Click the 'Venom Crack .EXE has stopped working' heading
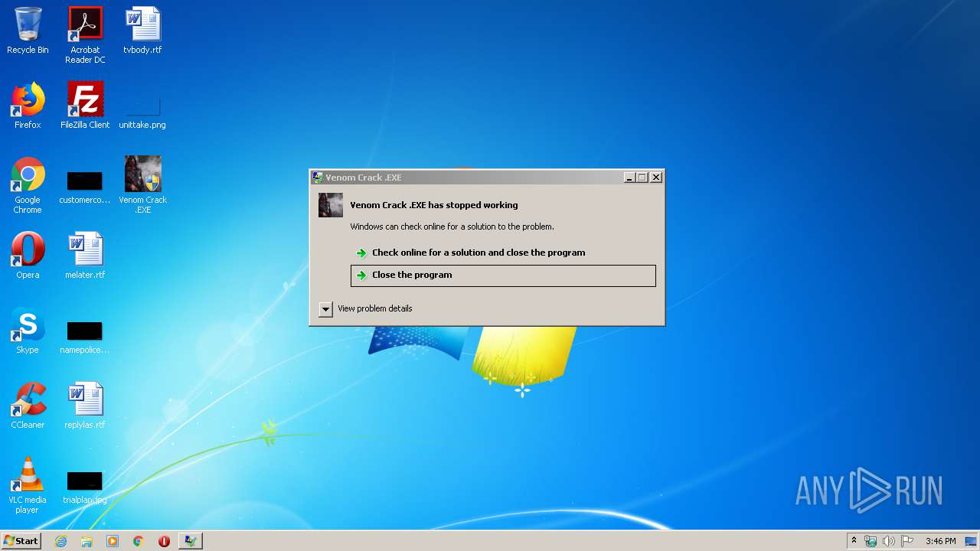Image resolution: width=980 pixels, height=551 pixels. [434, 205]
